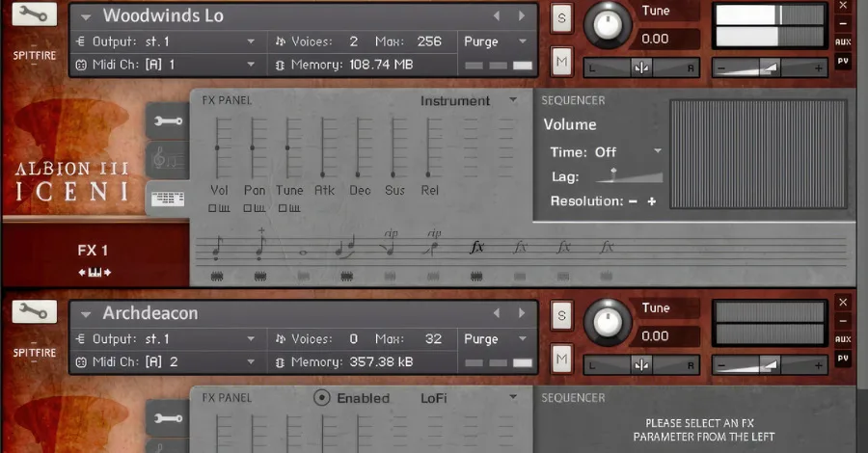Toggle RAM chip under bold fx articulation

[x=476, y=276]
